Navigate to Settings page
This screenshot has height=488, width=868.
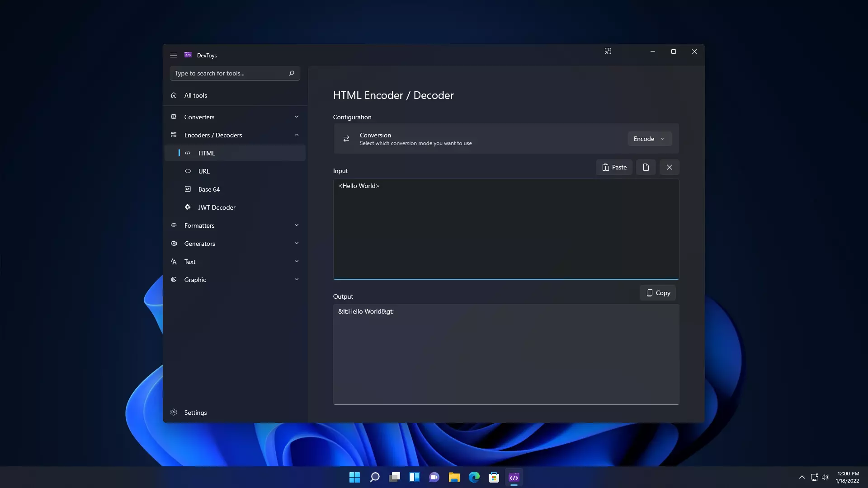[195, 412]
